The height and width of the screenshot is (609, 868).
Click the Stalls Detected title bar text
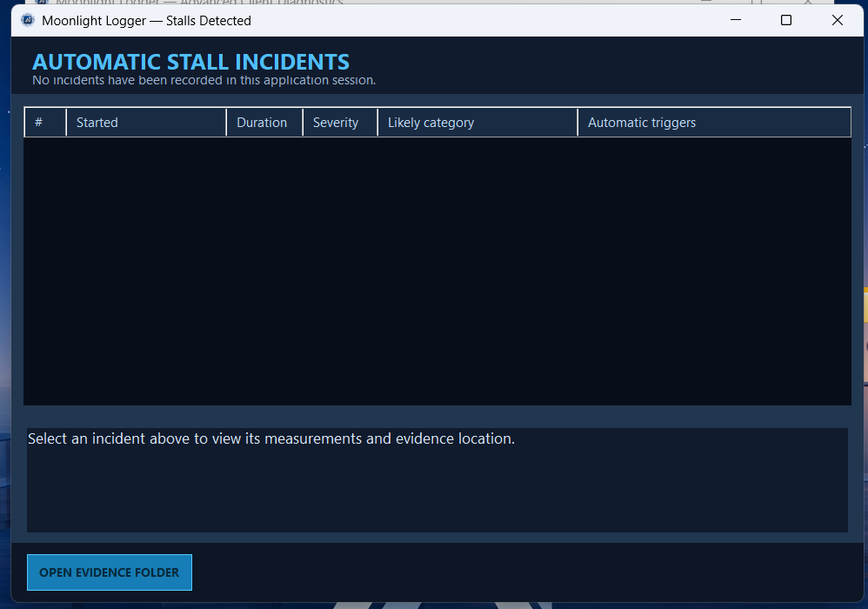coord(147,21)
